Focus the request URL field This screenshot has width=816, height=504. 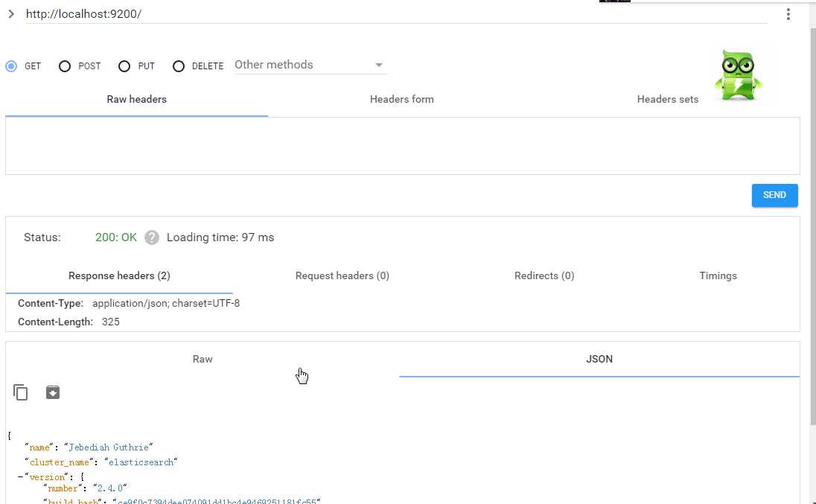coord(397,14)
